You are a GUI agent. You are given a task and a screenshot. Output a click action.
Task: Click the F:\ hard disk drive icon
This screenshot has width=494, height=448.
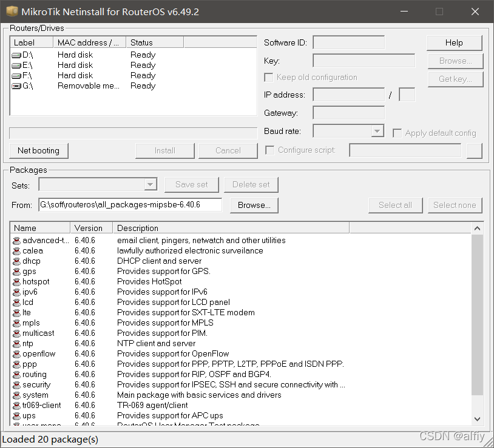tap(16, 76)
